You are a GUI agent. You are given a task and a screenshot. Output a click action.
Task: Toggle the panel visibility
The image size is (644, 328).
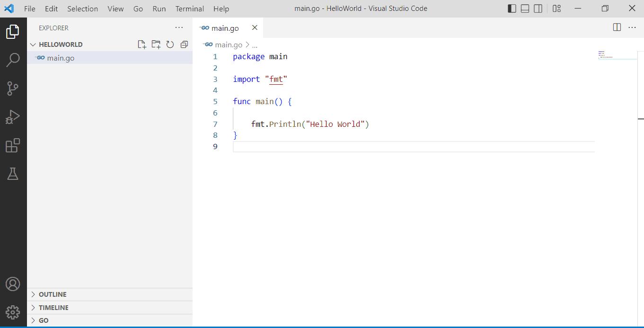[x=525, y=8]
